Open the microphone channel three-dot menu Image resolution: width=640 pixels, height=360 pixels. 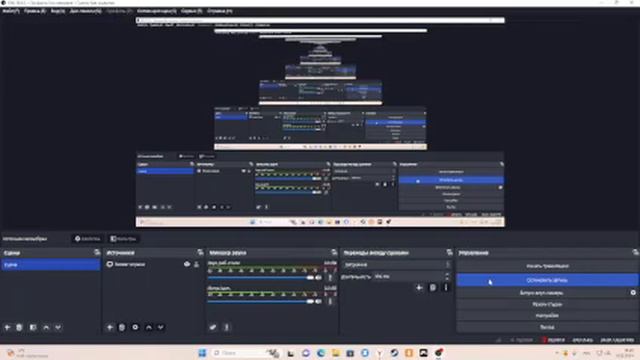tap(330, 302)
